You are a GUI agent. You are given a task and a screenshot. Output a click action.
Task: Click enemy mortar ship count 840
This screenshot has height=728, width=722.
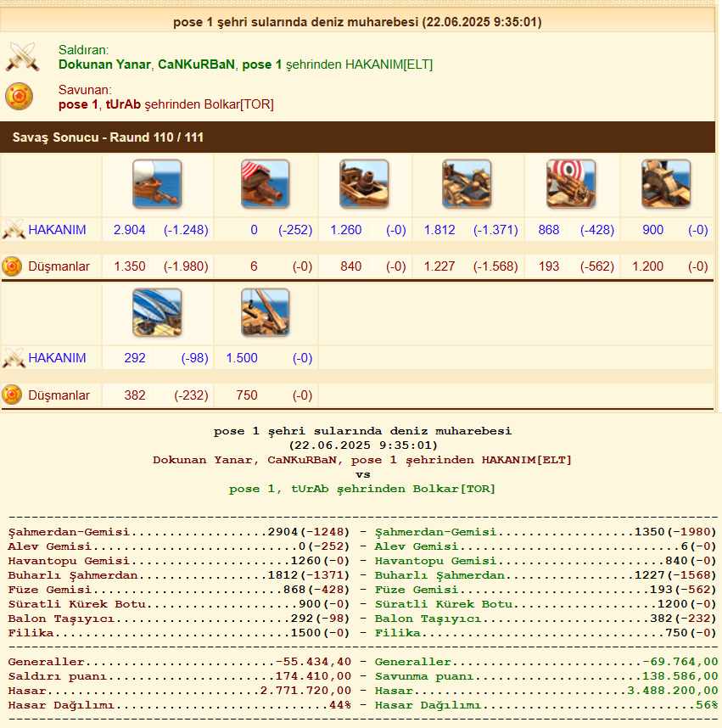350,266
